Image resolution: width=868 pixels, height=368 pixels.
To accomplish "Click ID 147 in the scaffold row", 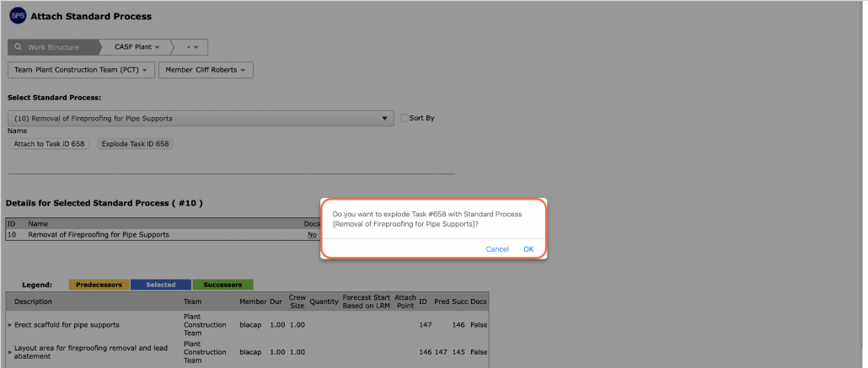I will (425, 325).
